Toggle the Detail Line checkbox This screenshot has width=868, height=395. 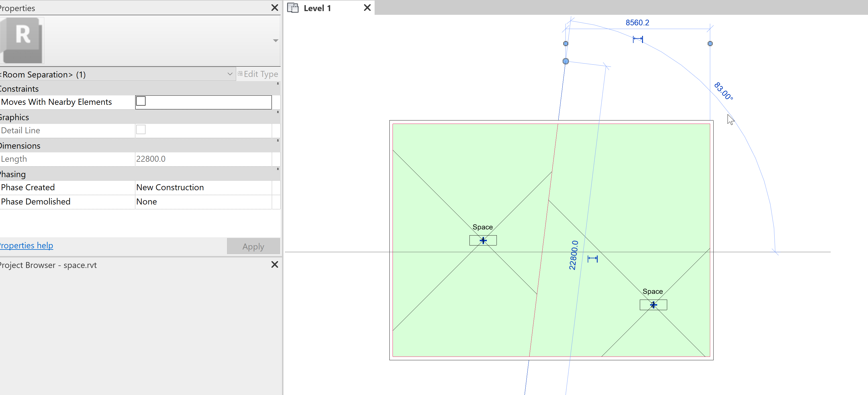coord(141,129)
